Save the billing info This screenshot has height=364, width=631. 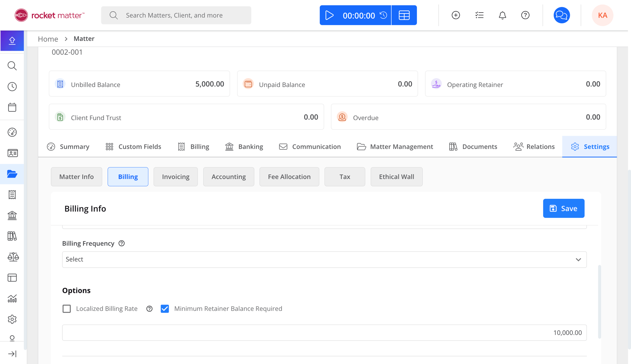coord(563,208)
